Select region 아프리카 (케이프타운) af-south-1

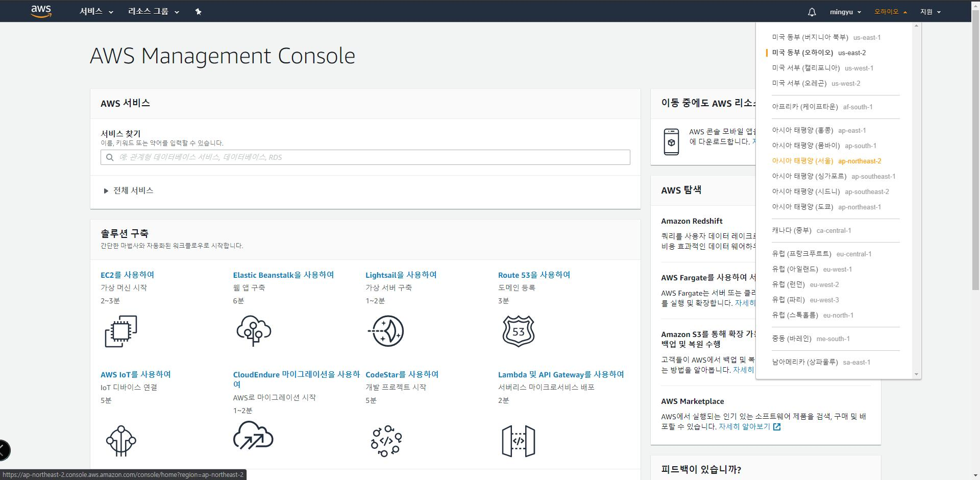822,107
